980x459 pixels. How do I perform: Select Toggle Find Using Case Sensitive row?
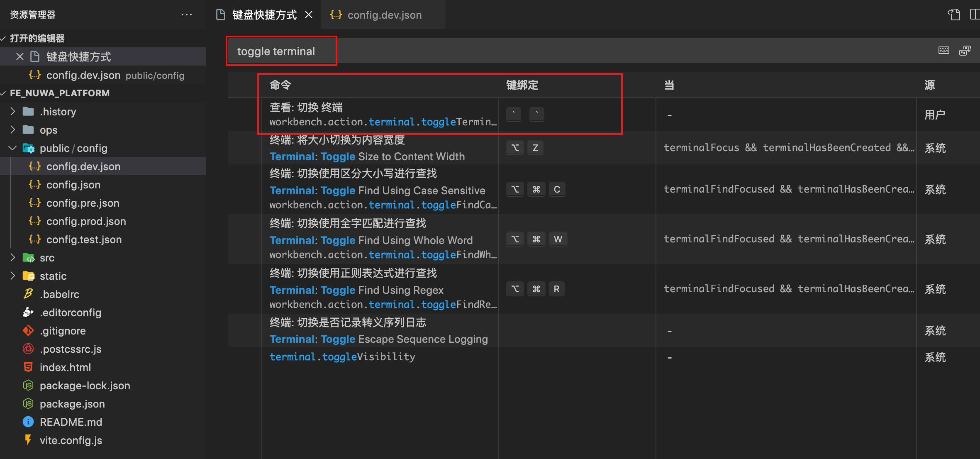tap(604, 189)
